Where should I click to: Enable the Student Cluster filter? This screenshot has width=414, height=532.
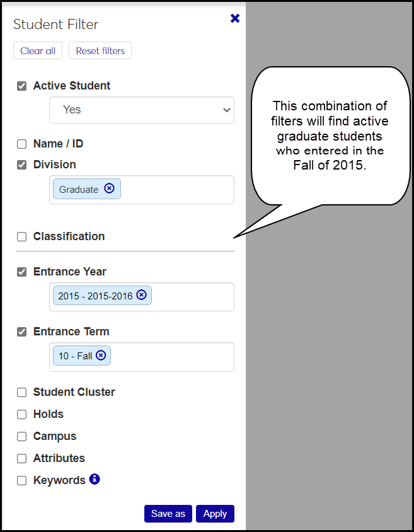22,392
